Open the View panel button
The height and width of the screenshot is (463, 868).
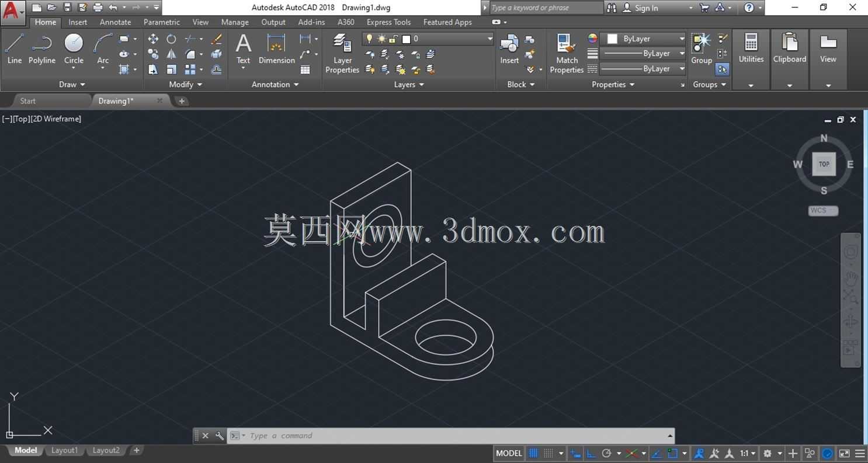coord(828,60)
